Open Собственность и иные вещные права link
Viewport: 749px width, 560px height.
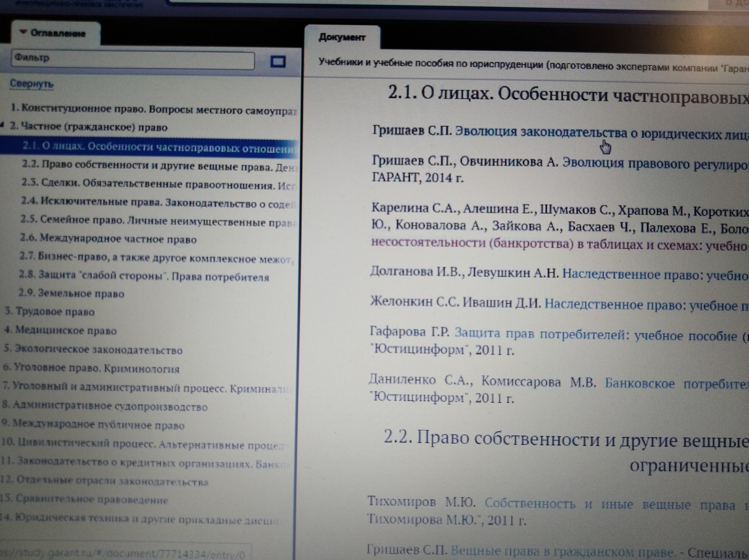(617, 504)
